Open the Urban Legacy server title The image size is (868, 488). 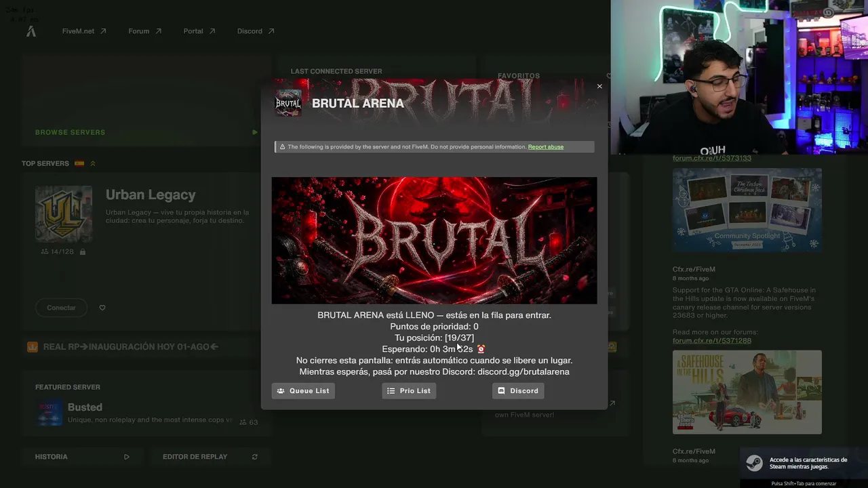point(151,195)
